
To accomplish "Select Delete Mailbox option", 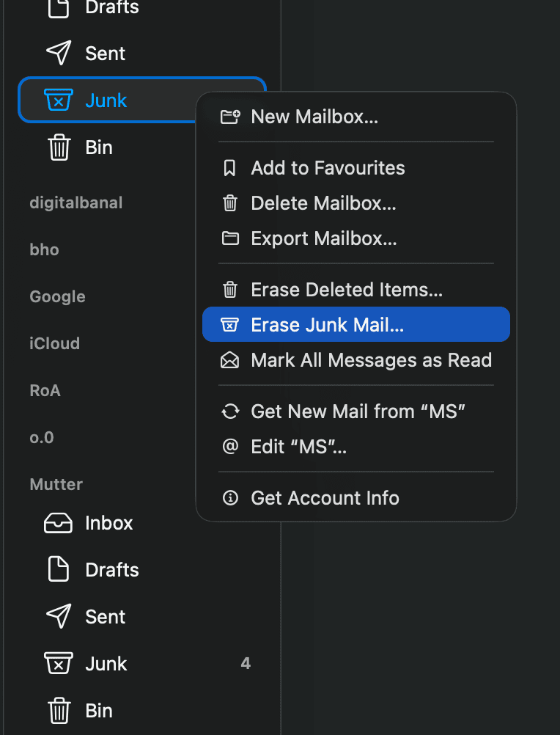I will (x=355, y=203).
